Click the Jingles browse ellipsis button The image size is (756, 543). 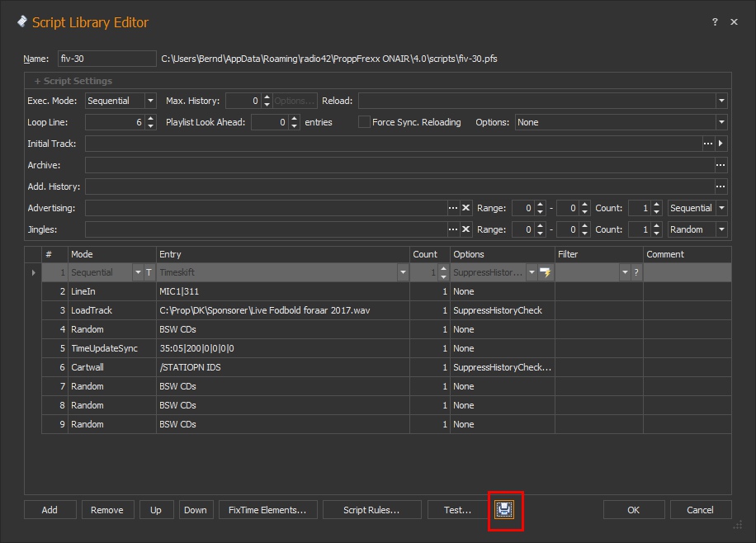click(x=453, y=229)
